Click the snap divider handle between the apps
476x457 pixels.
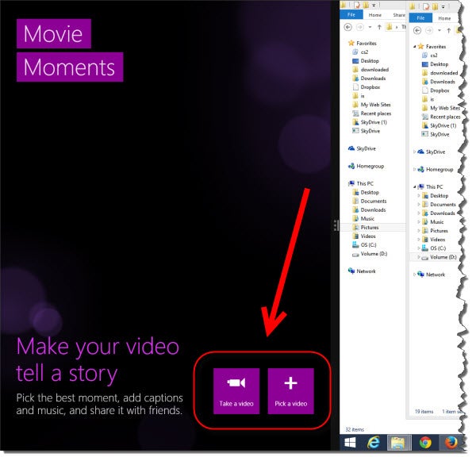(336, 226)
